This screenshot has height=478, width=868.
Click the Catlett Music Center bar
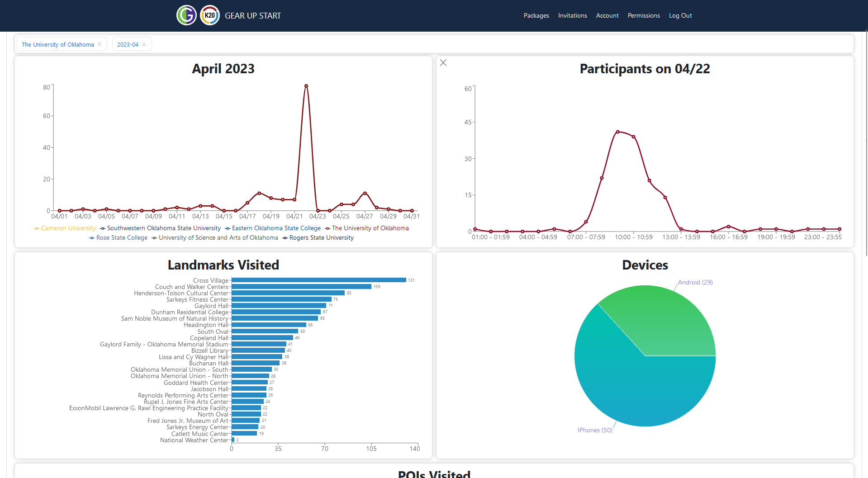[244, 434]
